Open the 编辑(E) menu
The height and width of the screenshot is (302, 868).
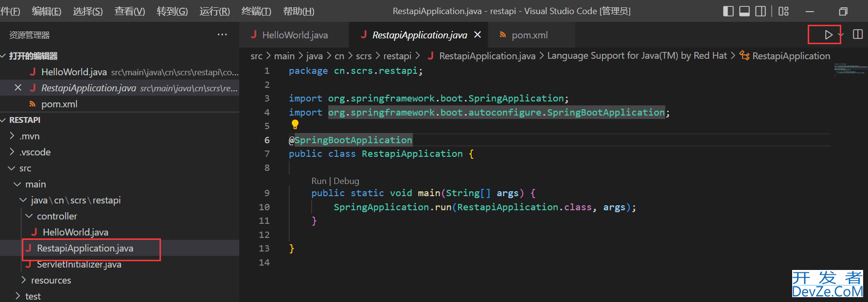(x=47, y=11)
